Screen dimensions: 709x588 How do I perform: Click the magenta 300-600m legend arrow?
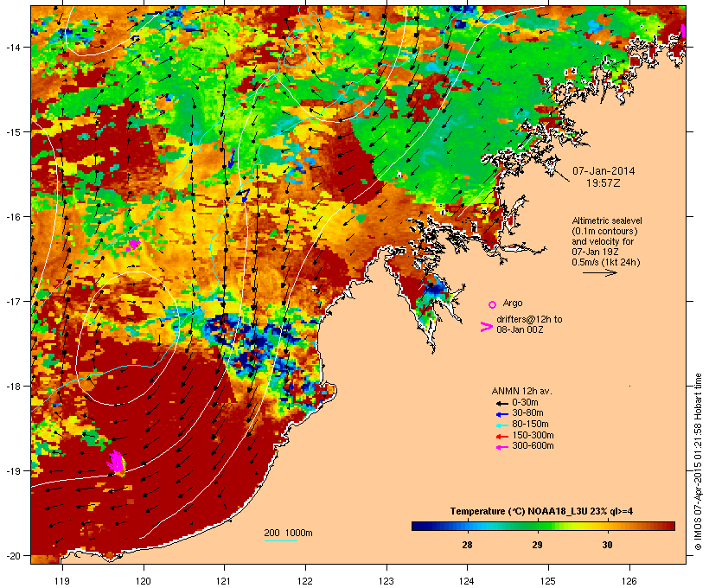click(x=502, y=447)
